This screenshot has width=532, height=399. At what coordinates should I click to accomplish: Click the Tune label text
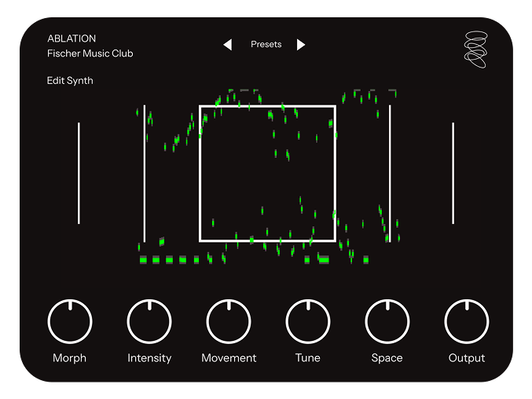[x=308, y=358]
